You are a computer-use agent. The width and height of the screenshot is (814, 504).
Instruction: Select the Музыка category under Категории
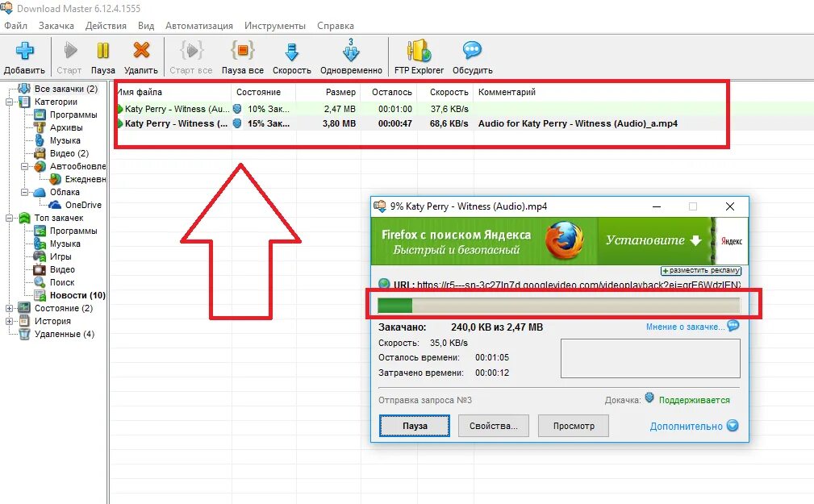tap(65, 140)
